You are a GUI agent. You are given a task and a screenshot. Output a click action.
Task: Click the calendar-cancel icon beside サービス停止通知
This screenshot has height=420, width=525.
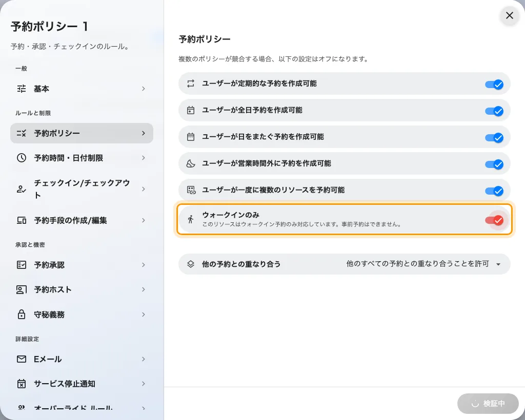[x=22, y=384]
